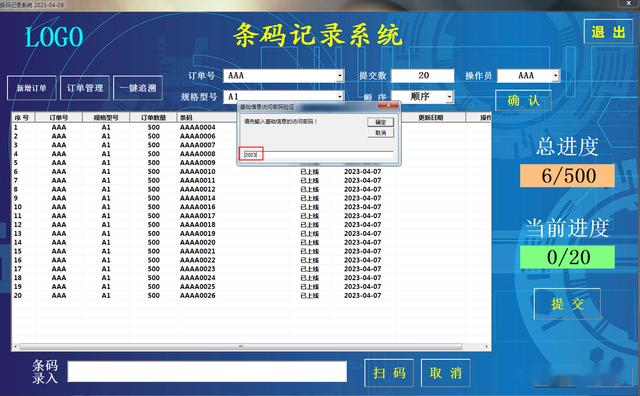Screen dimensions: 640x396
Task: Click the 序号 column header
Action: tap(24, 118)
